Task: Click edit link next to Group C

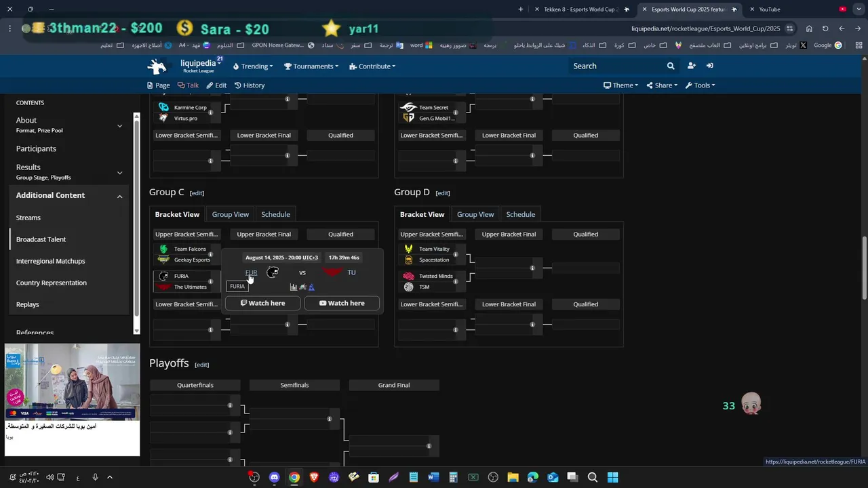Action: tap(197, 193)
